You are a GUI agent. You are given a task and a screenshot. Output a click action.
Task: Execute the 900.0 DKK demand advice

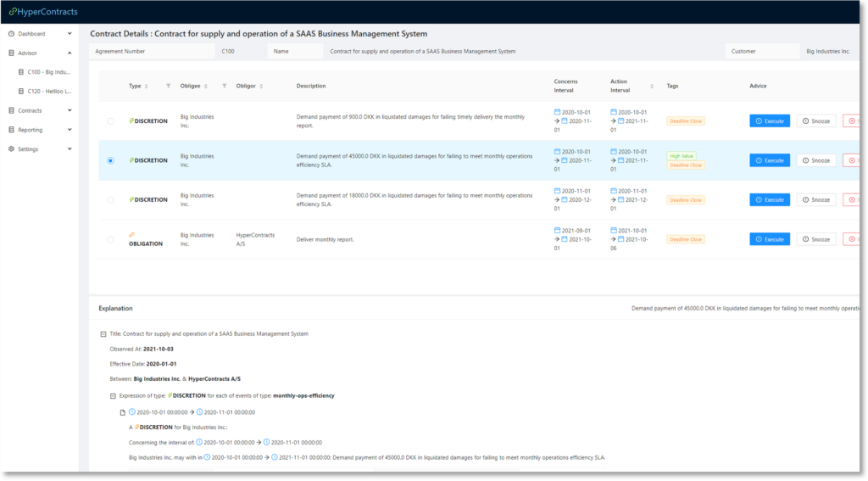770,120
